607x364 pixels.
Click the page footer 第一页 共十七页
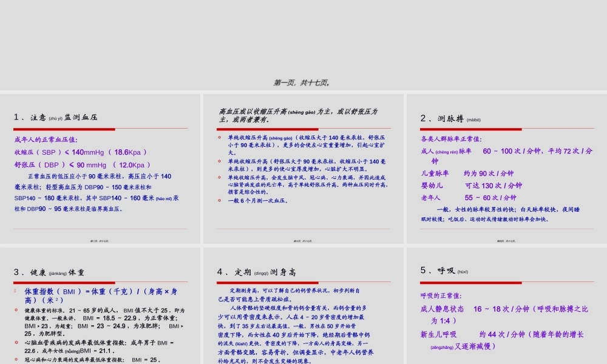pos(303,81)
